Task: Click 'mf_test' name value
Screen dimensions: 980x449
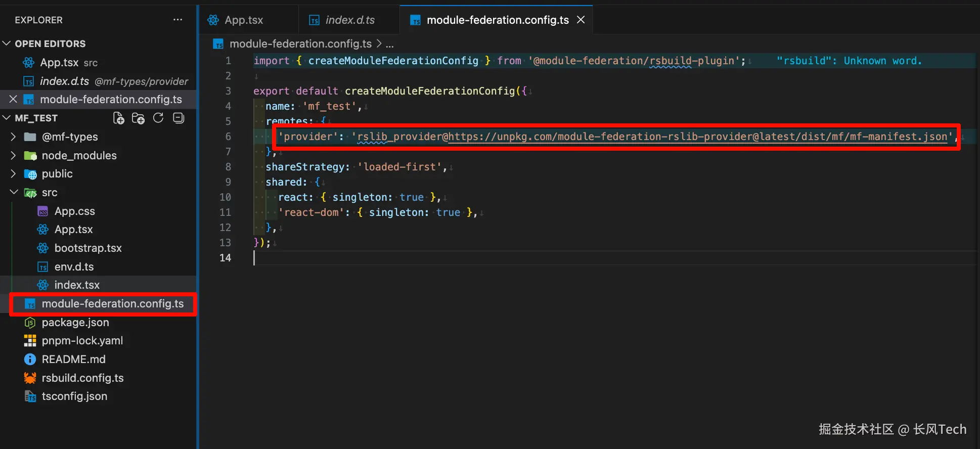Action: pos(330,106)
